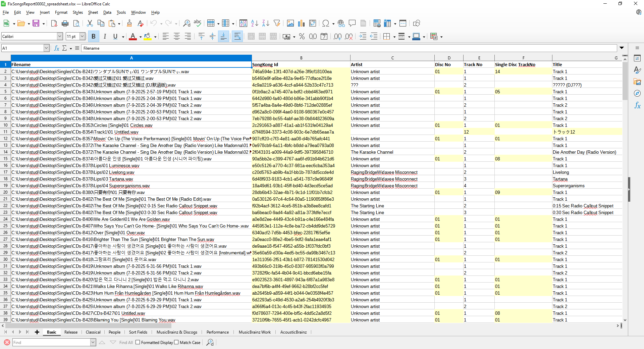
Task: Click the Insert Chart icon
Action: pyautogui.click(x=302, y=23)
